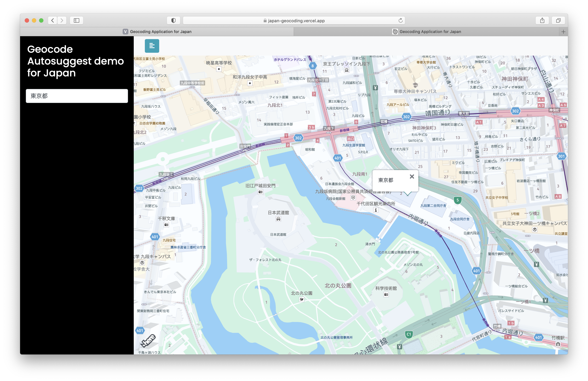This screenshot has height=381, width=588.
Task: Toggle the Safari sidebar panel button
Action: coord(76,20)
